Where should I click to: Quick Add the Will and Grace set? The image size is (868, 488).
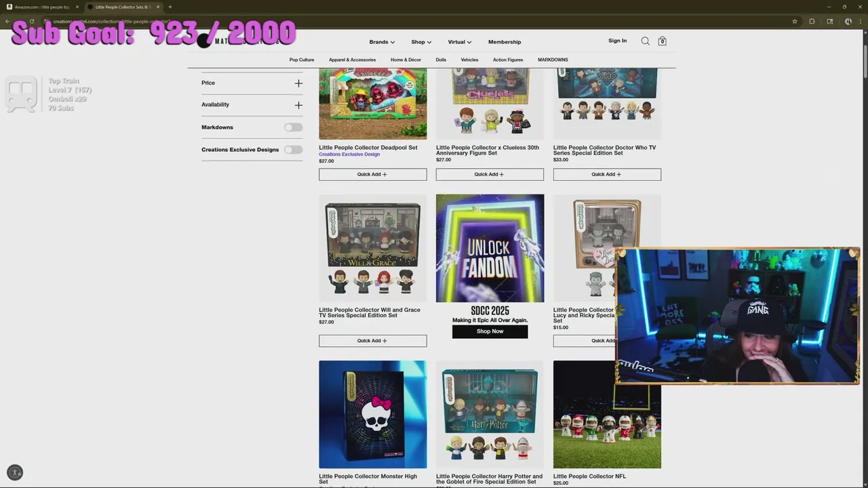point(373,341)
